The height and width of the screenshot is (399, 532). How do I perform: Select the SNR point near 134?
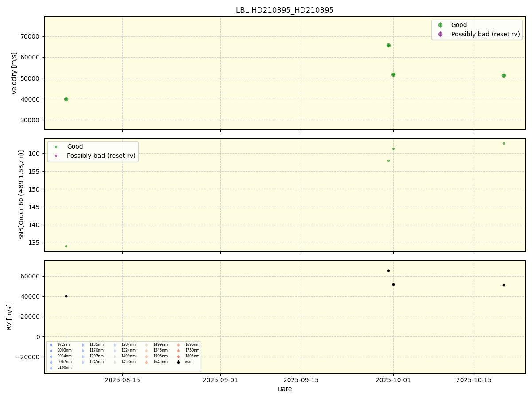[x=66, y=246]
